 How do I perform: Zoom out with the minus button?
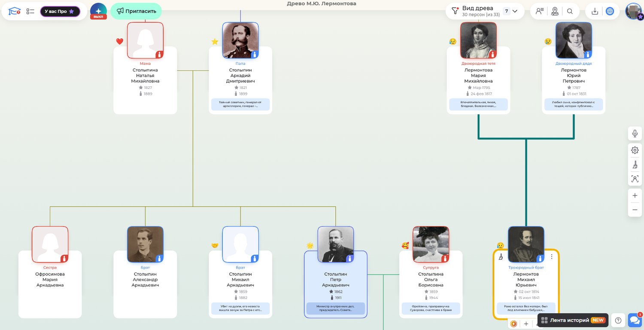point(635,210)
